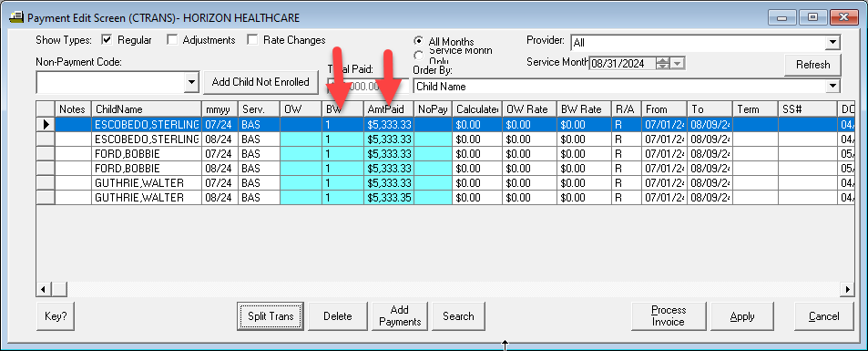
Task: Open the Service Month calendar dropdown
Action: tap(679, 64)
